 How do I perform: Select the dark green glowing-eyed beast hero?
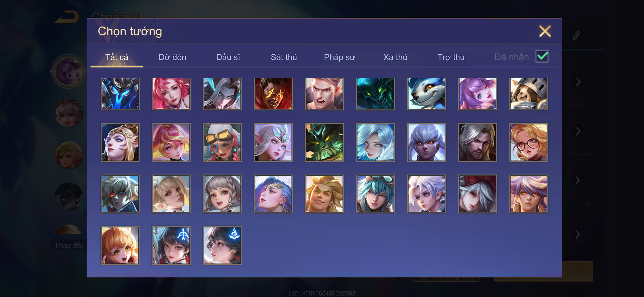[x=375, y=94]
